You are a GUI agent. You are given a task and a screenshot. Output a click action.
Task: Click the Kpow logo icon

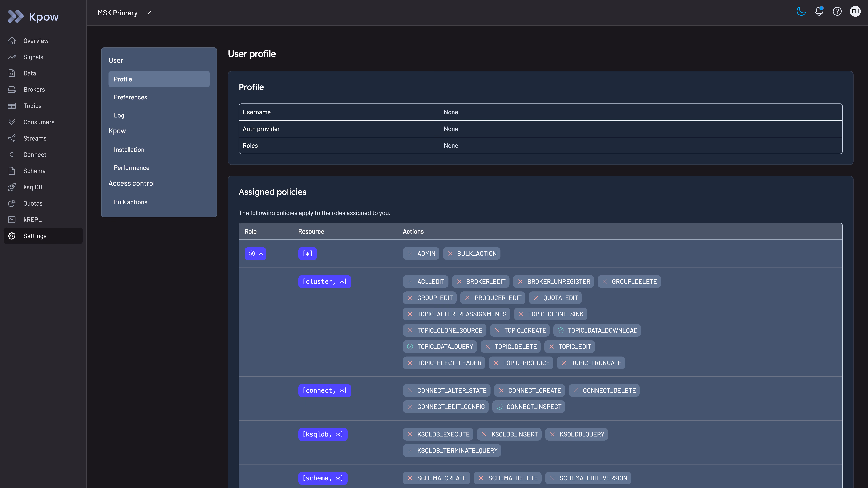point(16,17)
